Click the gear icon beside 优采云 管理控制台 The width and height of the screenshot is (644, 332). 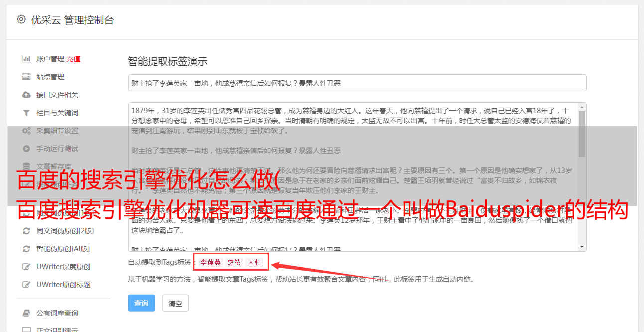tap(21, 19)
